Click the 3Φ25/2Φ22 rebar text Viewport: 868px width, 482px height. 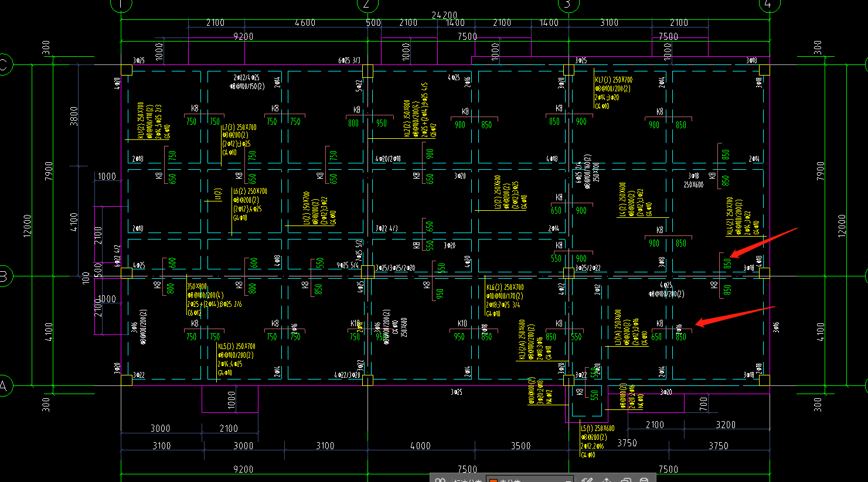coord(588,268)
